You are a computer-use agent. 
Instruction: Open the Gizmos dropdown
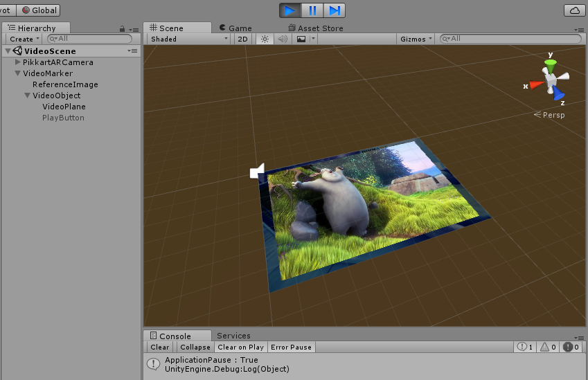pos(416,39)
